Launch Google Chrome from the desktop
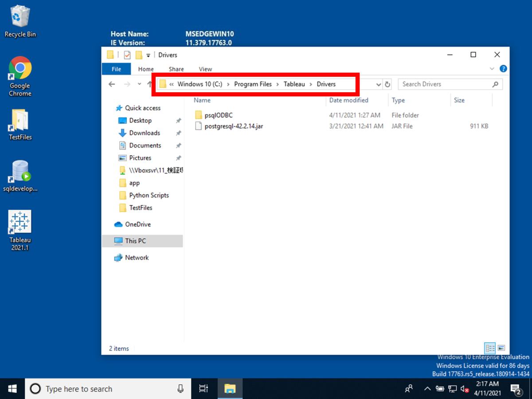 (20, 77)
